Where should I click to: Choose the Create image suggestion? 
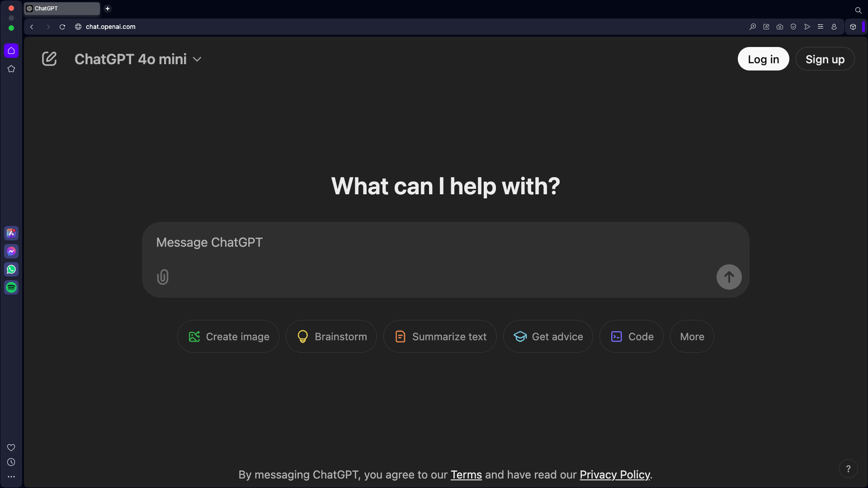(x=228, y=337)
